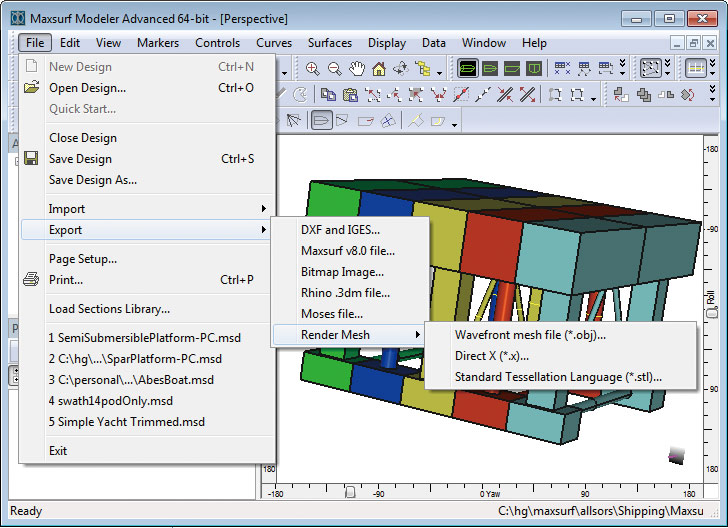Toggle the yellow surface trimming display button
This screenshot has height=528, width=728.
437,121
